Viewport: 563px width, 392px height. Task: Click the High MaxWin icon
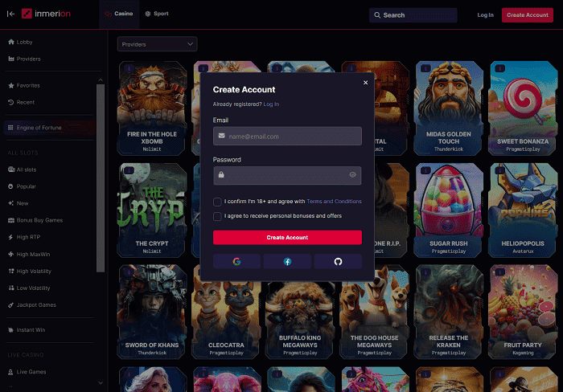tap(10, 255)
